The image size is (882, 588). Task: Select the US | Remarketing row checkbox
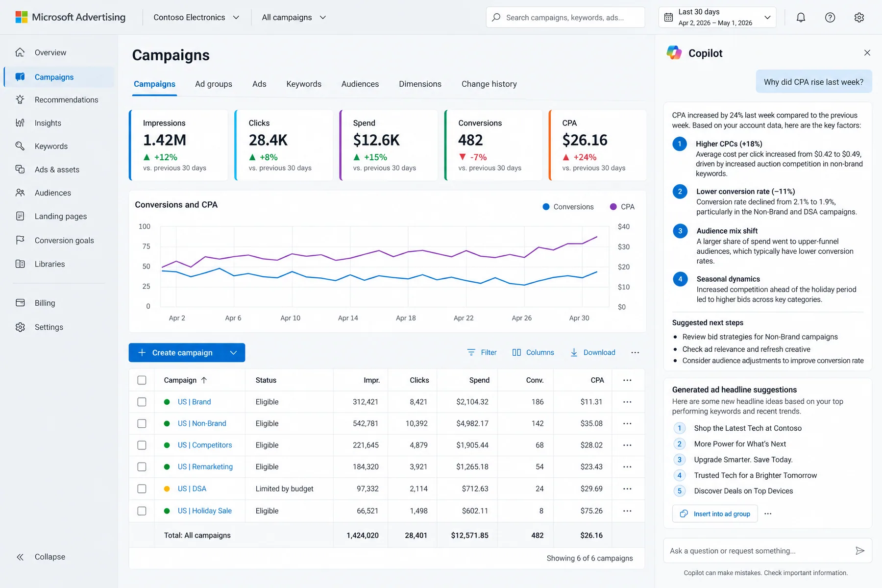click(142, 467)
